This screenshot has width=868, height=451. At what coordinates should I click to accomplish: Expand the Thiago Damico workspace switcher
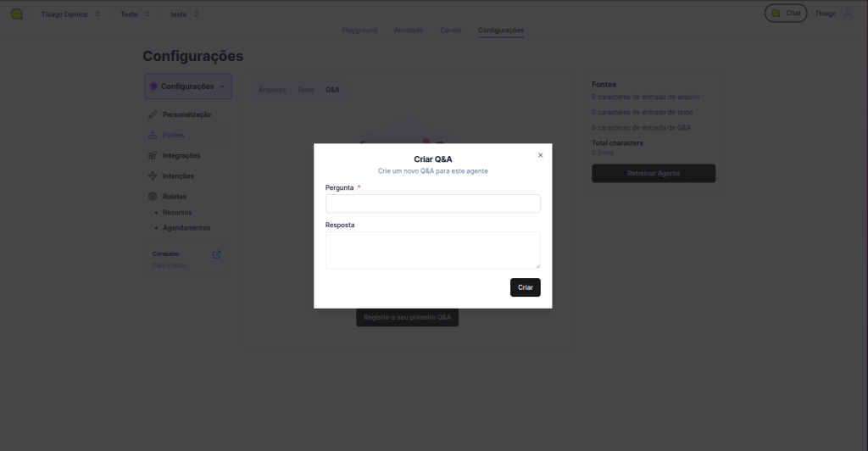tap(70, 14)
